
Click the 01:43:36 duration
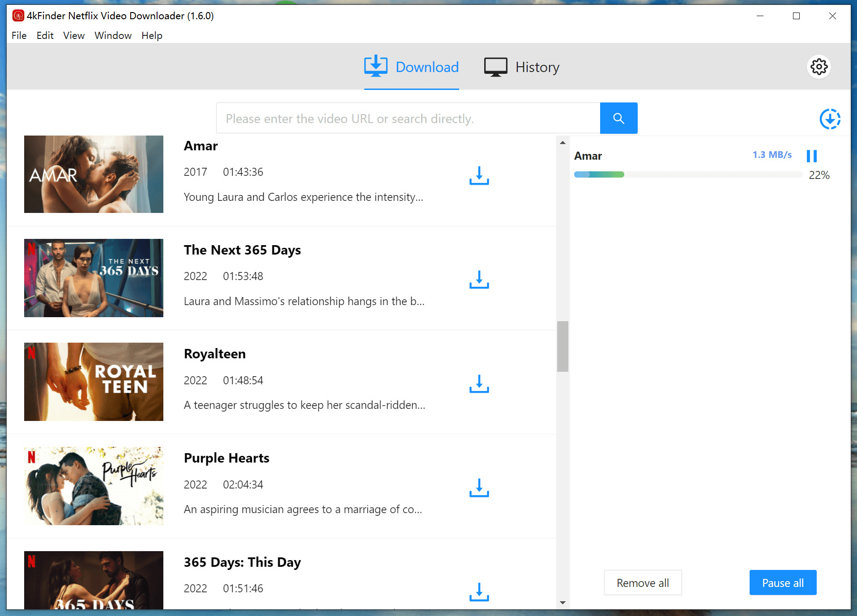pos(243,172)
